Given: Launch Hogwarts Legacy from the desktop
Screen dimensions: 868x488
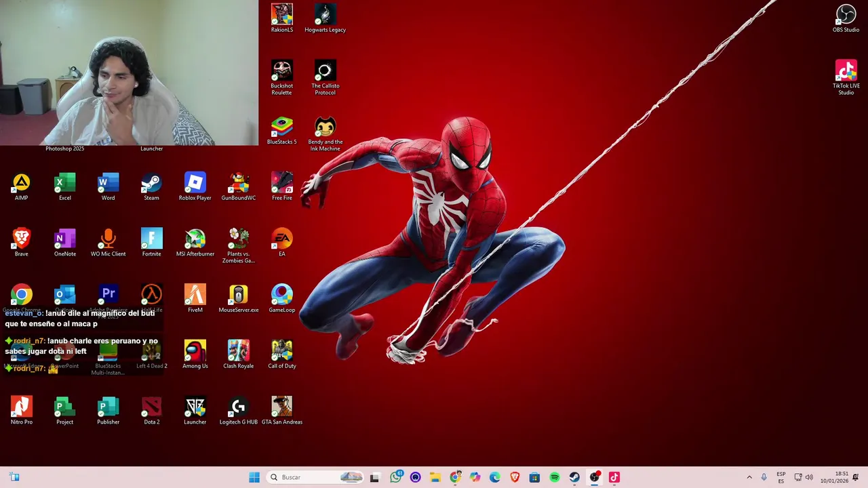Looking at the screenshot, I should pos(325,18).
